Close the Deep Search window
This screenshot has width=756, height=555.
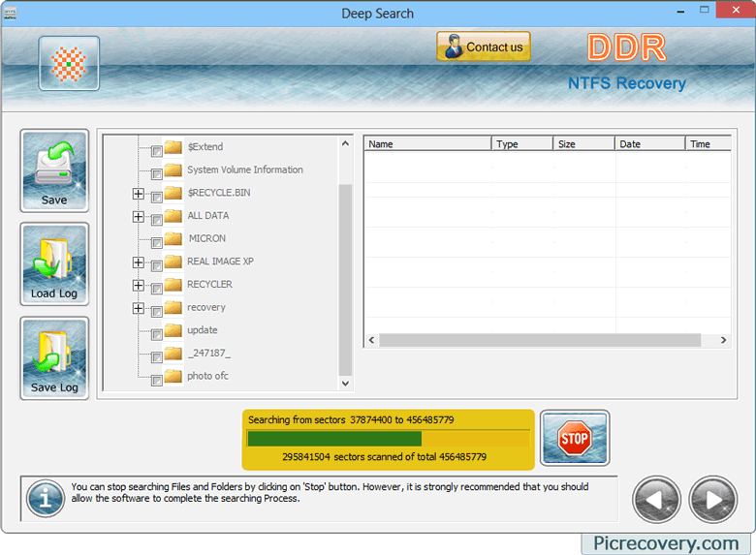[x=736, y=10]
